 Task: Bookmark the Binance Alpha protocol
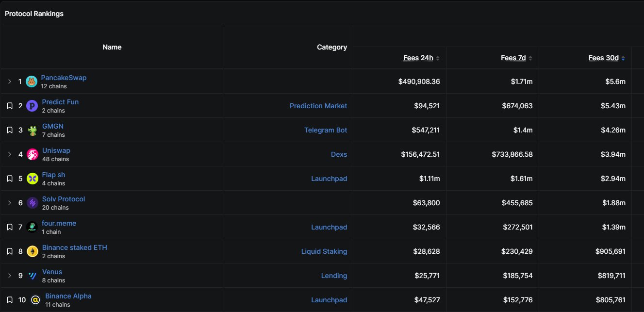(10, 300)
